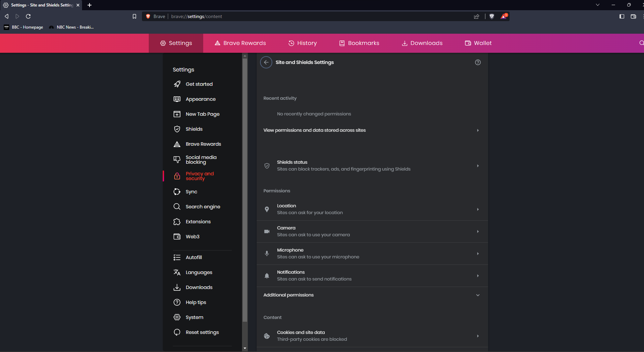Click the Social media blocking icon
The image size is (644, 352).
(177, 159)
